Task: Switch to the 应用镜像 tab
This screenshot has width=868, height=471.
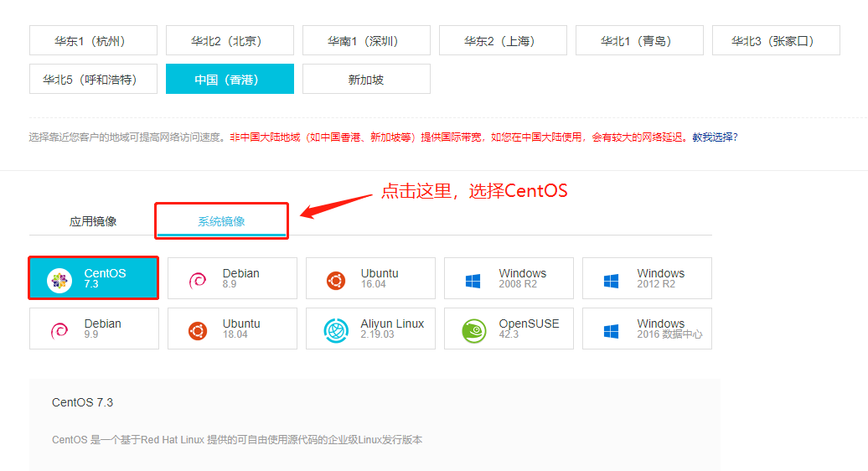Action: [x=93, y=221]
